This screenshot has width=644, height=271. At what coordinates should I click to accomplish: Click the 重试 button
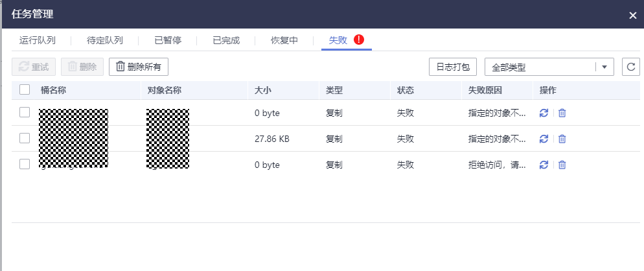coord(34,67)
